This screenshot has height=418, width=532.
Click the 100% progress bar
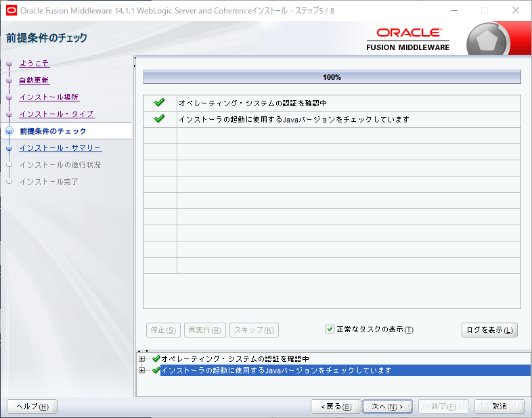pos(332,77)
